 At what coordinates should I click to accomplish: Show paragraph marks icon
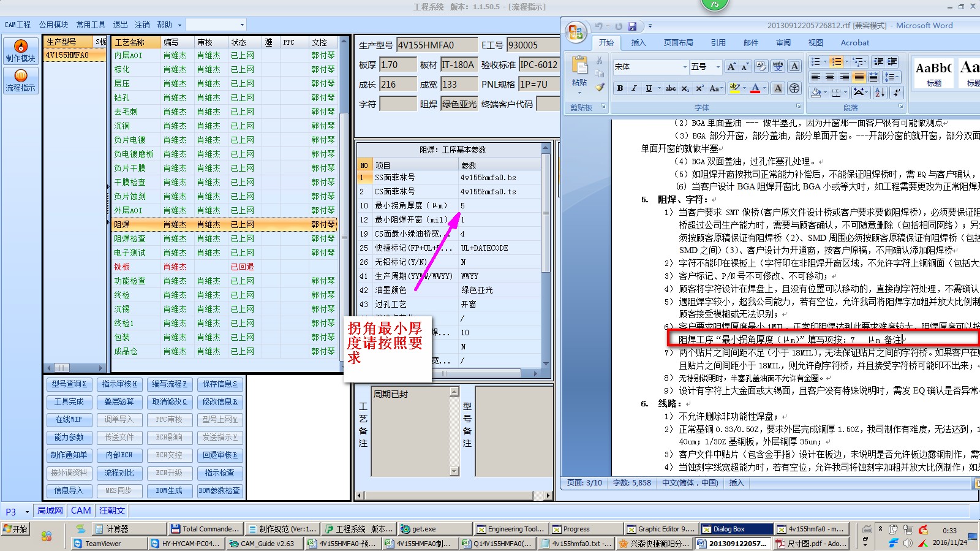click(x=897, y=93)
